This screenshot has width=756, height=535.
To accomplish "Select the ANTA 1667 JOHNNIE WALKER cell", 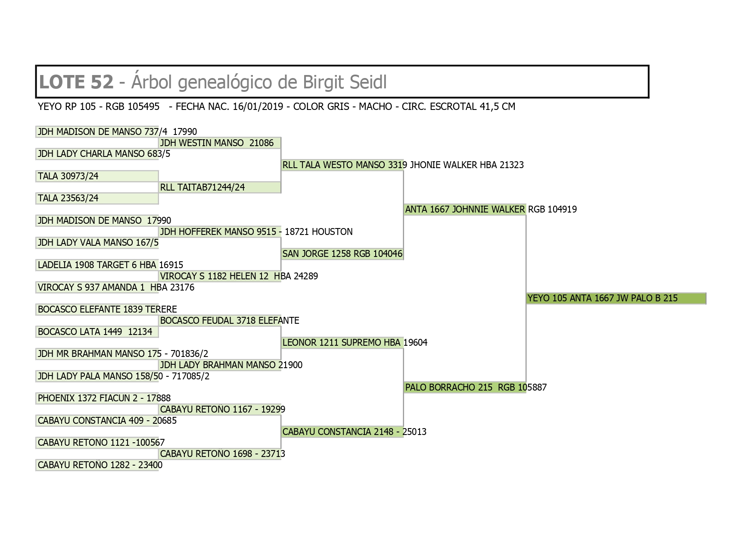I will (x=464, y=210).
